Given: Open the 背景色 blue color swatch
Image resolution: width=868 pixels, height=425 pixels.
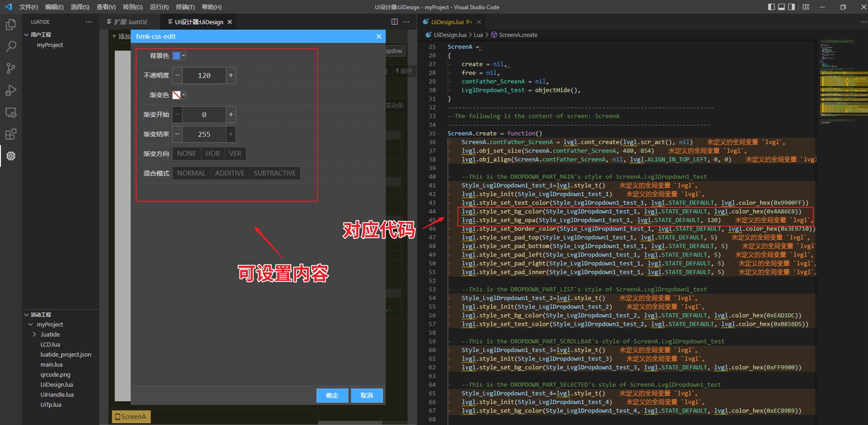Looking at the screenshot, I should click(x=176, y=56).
